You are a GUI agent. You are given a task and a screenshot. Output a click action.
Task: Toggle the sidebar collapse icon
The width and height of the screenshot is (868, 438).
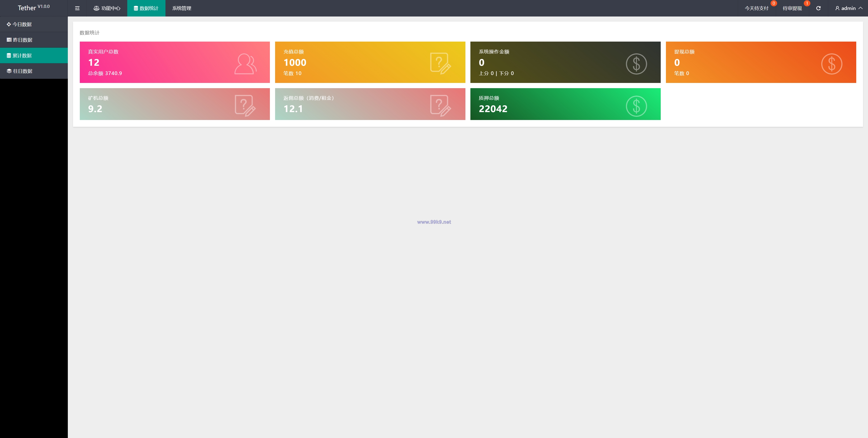[77, 8]
